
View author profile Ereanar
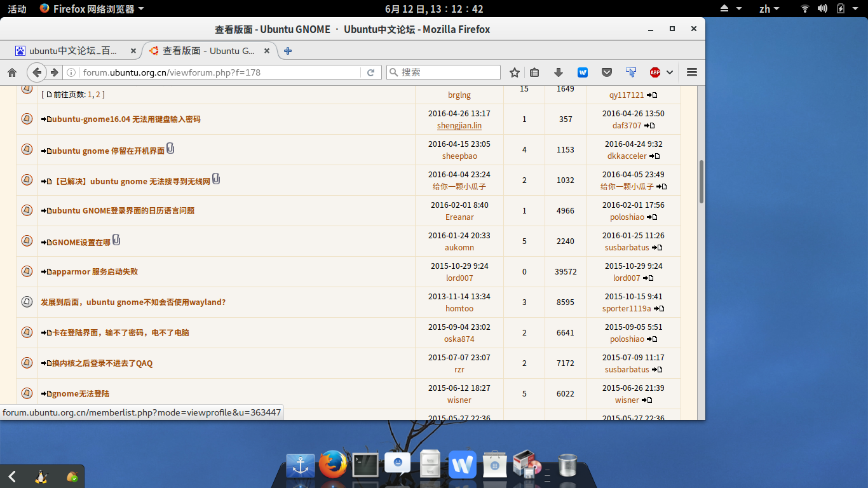pos(459,217)
